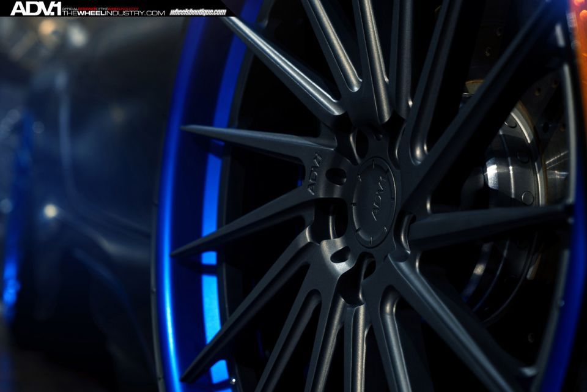Screen dimensions: 587x392
Task: Click the blue inner barrel between the spokes
Action: pos(210,245)
